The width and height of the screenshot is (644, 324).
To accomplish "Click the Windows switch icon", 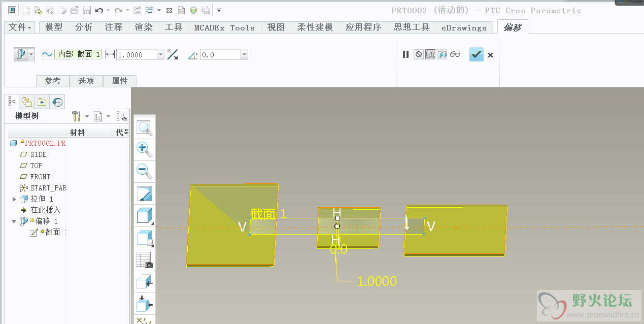I will (x=150, y=10).
